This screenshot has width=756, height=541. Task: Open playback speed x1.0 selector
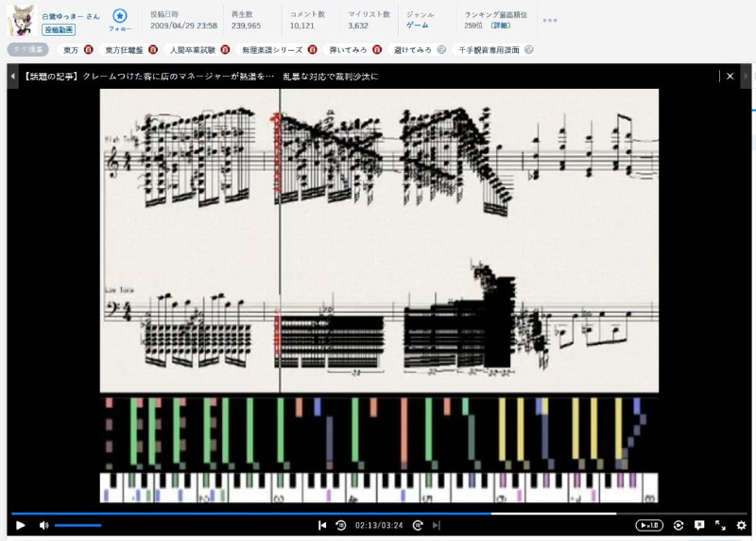click(x=648, y=525)
